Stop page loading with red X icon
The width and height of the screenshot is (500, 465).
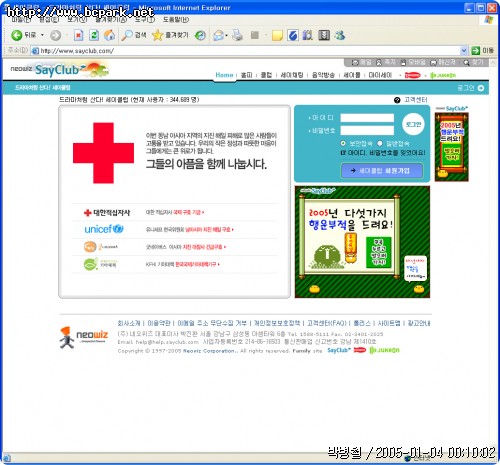tap(79, 35)
